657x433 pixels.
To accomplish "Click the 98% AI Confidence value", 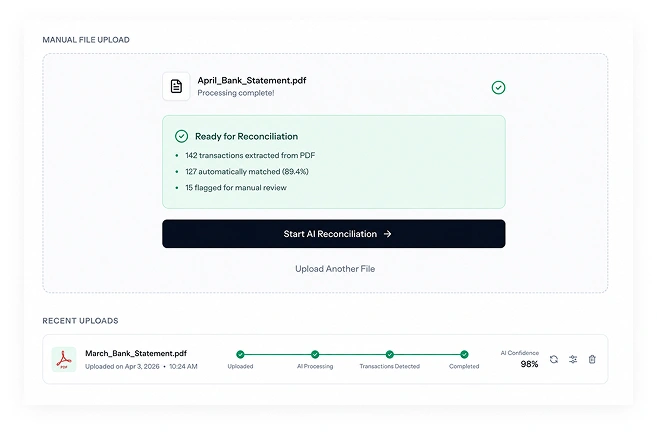I will tap(529, 364).
